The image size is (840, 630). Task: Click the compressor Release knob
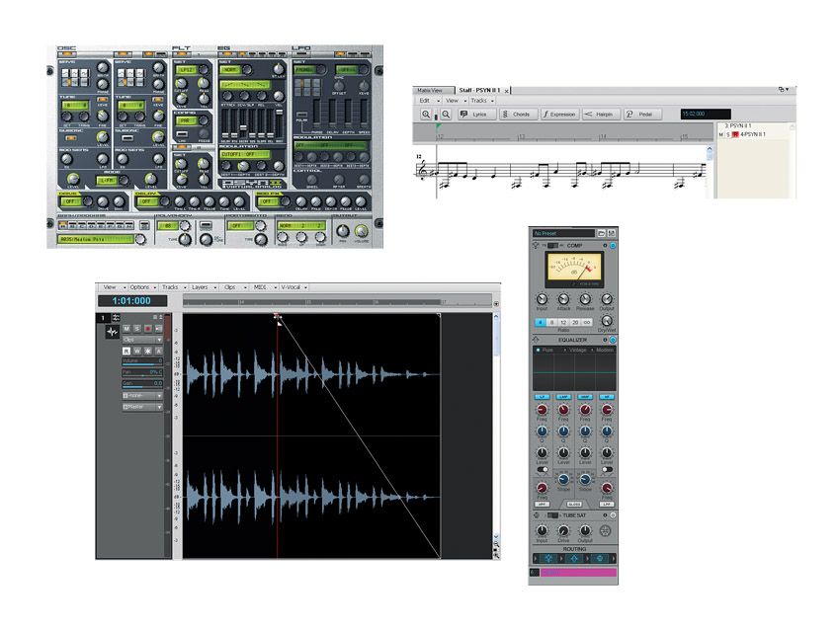(585, 299)
